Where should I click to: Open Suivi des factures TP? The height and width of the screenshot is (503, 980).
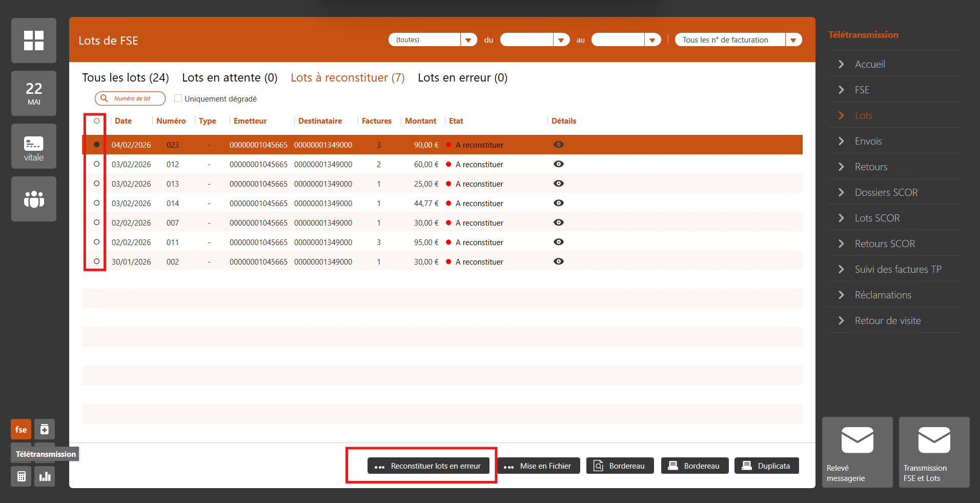click(898, 269)
